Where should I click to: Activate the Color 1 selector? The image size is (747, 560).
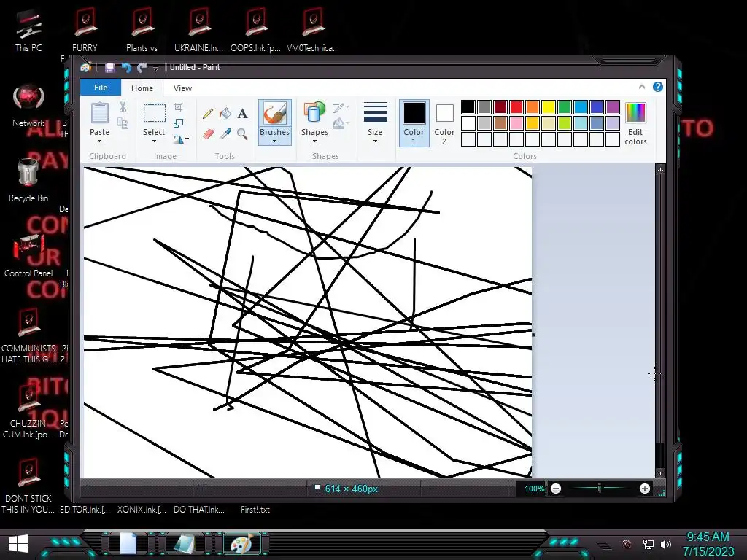click(x=414, y=122)
